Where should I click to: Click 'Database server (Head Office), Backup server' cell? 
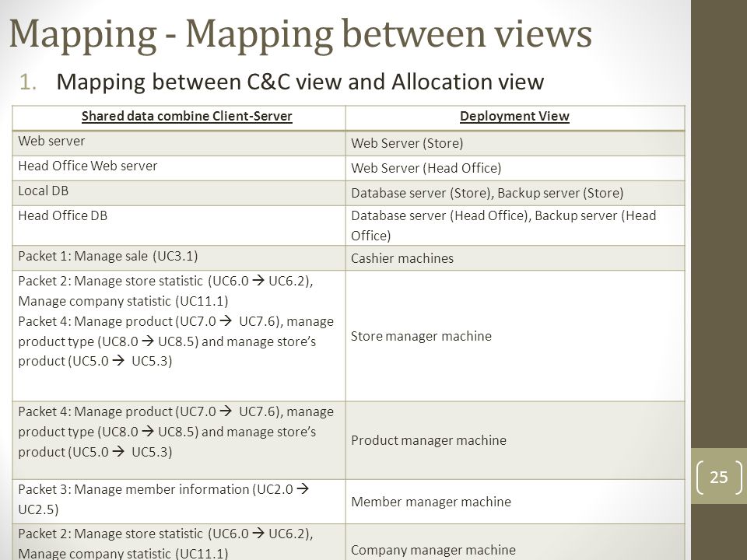[x=515, y=226]
